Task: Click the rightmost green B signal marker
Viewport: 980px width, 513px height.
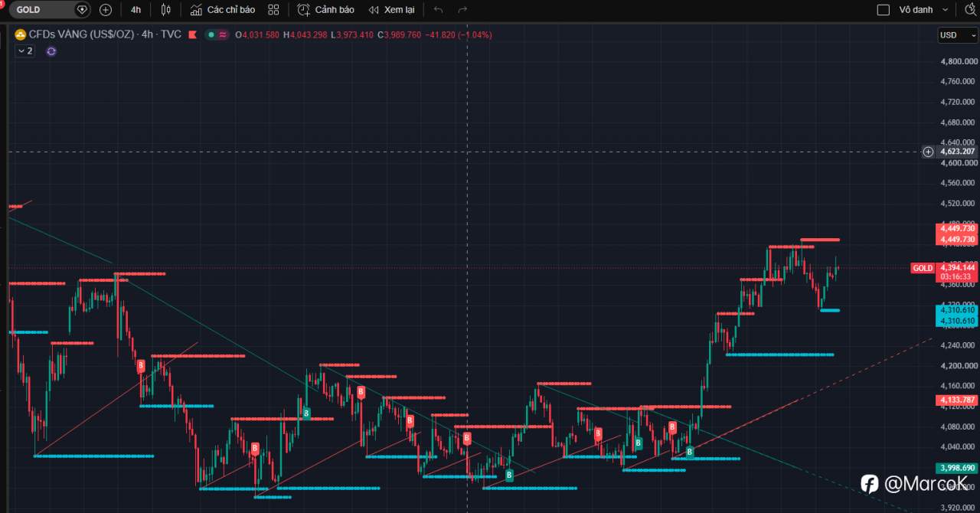Action: click(689, 452)
